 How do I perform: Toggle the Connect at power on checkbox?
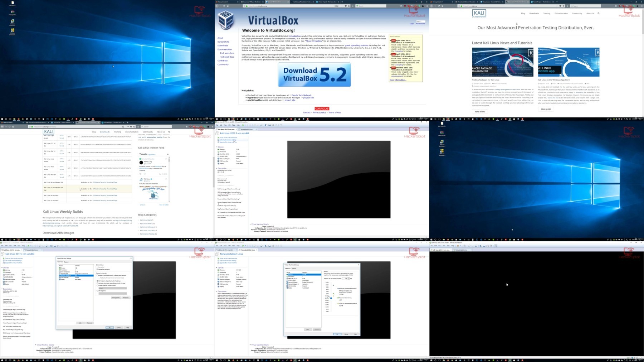tap(97, 269)
